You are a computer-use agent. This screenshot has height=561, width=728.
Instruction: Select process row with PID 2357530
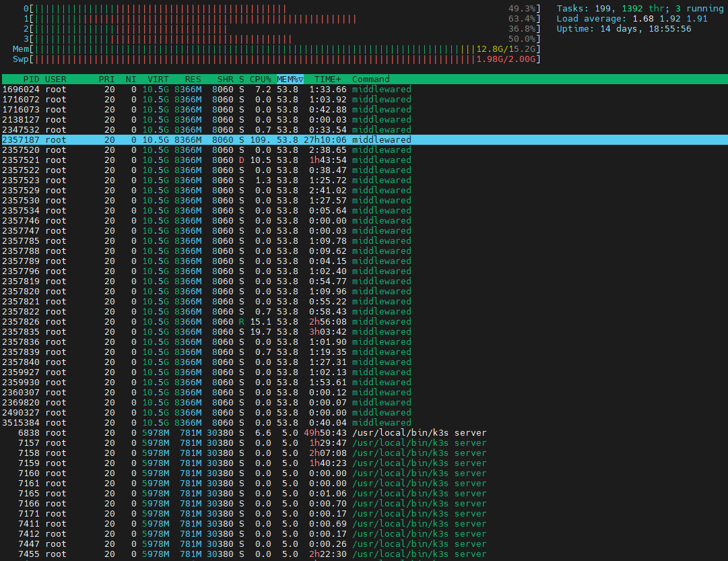[364, 201]
